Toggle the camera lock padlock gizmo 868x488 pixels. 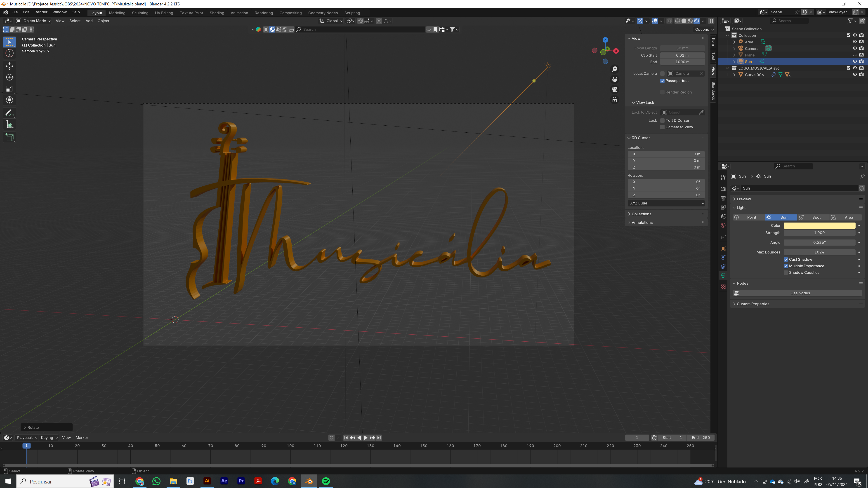[x=615, y=100]
